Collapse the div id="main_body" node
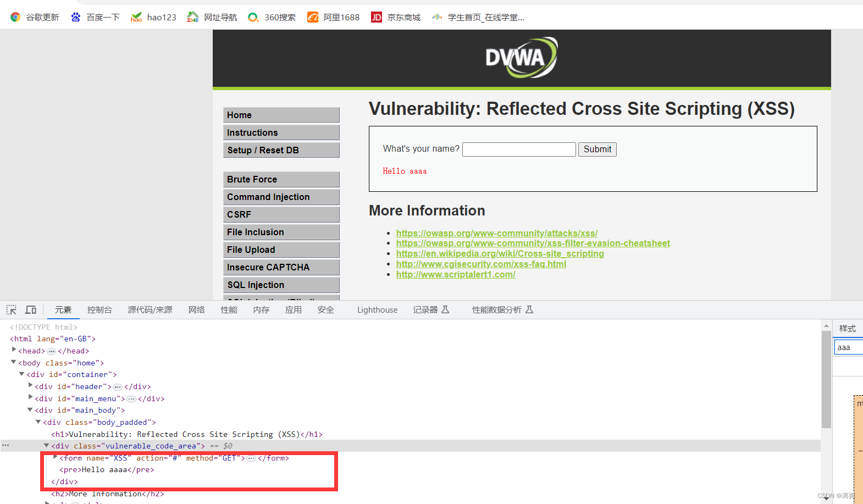This screenshot has height=504, width=863. [30, 409]
